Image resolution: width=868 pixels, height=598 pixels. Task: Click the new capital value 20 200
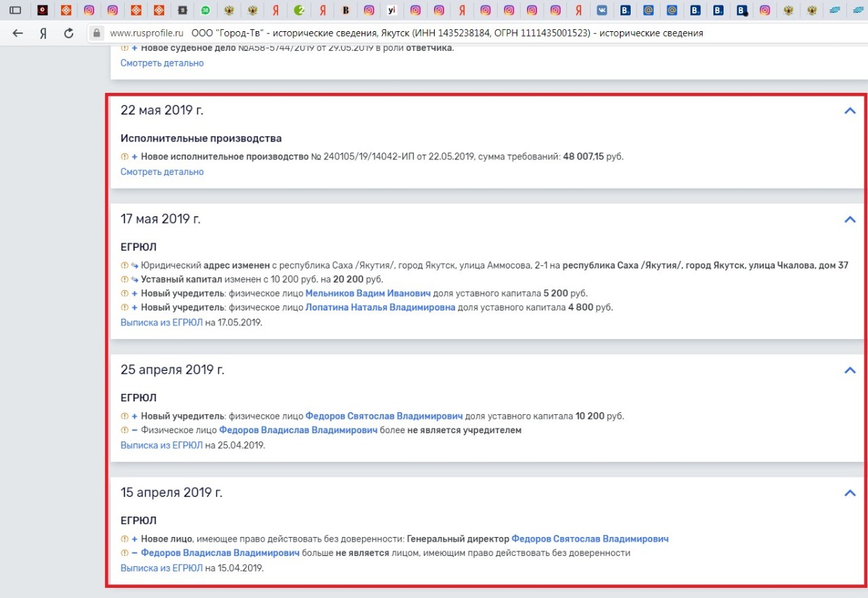pos(349,279)
